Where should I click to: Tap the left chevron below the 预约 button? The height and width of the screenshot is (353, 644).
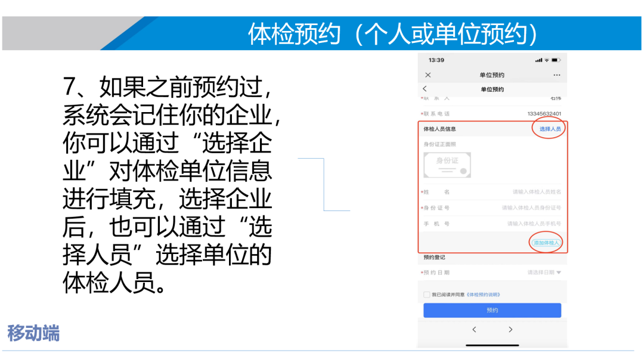point(474,329)
